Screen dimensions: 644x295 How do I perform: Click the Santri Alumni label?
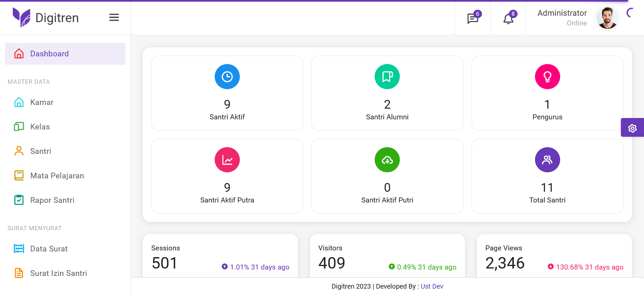(x=387, y=117)
